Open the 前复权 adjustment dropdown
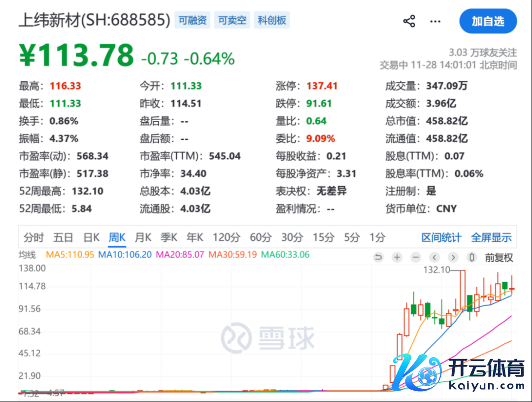The height and width of the screenshot is (402, 532). 499,257
